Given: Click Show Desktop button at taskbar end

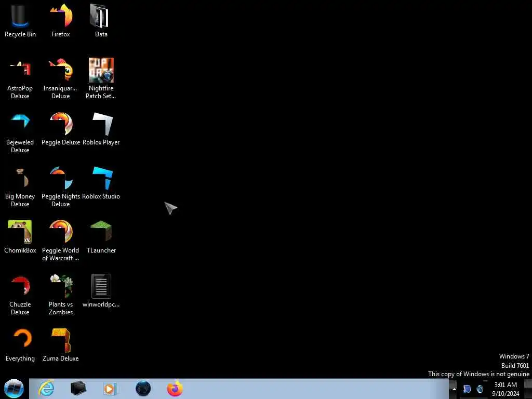Looking at the screenshot, I should pyautogui.click(x=528, y=389).
